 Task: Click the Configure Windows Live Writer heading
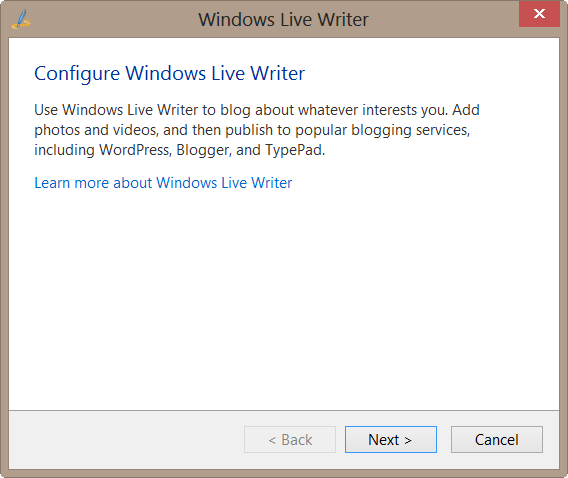coord(170,74)
